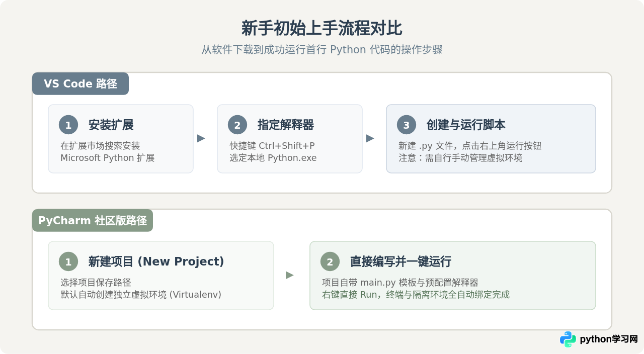Click the Python logo icon beside python学习网
This screenshot has height=354, width=644.
point(568,339)
